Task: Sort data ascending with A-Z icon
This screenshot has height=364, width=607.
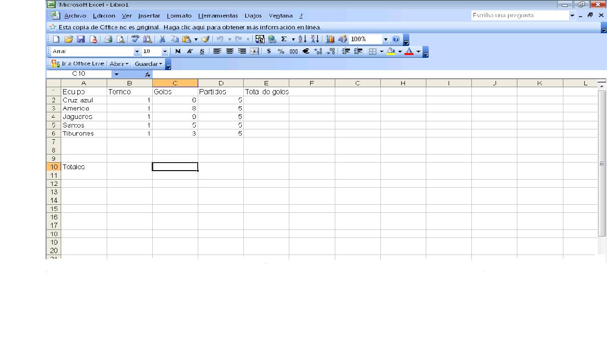Action: (303, 39)
